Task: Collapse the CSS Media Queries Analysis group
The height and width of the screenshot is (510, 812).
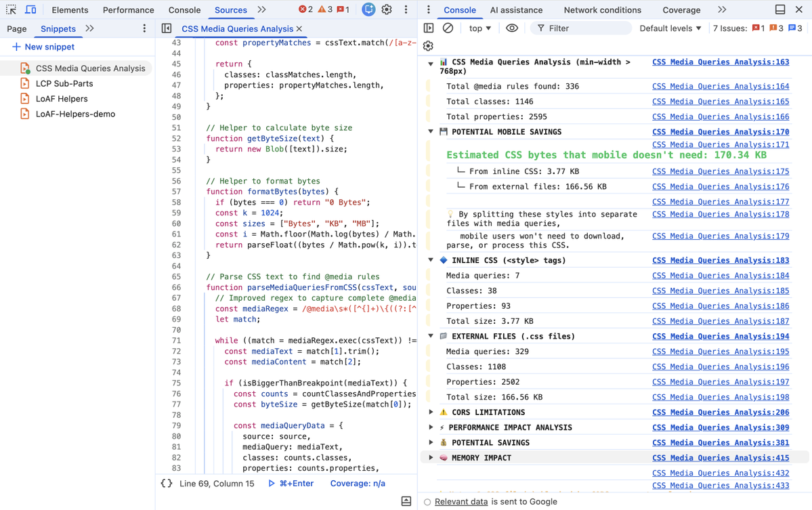Action: pos(431,64)
